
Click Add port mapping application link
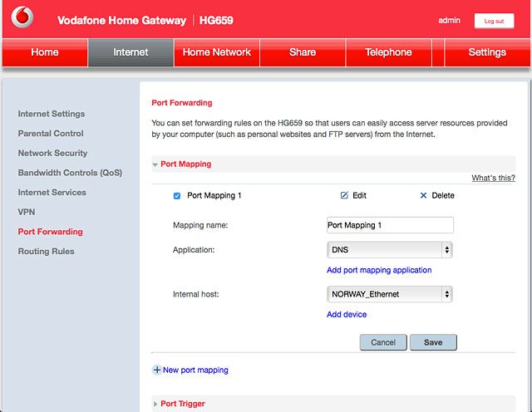click(x=379, y=270)
